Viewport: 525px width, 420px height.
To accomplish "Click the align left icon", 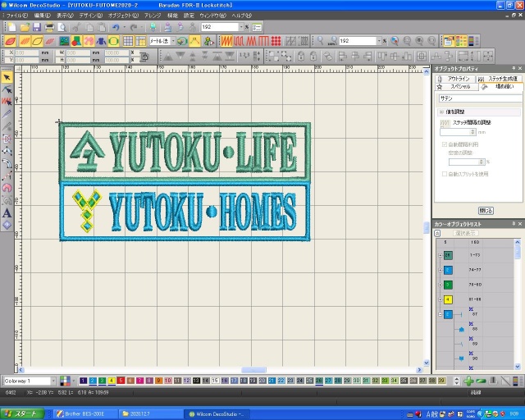I will click(343, 56).
